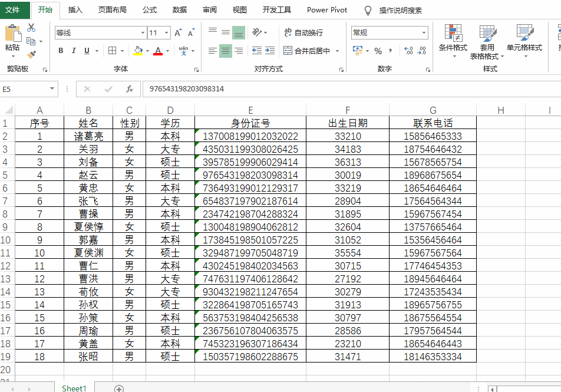Open 条件格式 conditional formatting
The height and width of the screenshot is (392, 561).
[x=453, y=42]
